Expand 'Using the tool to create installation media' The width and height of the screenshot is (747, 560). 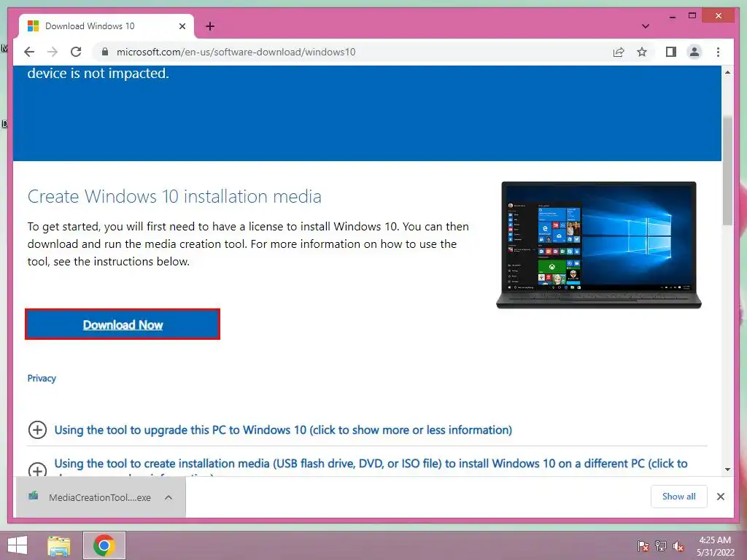point(37,470)
